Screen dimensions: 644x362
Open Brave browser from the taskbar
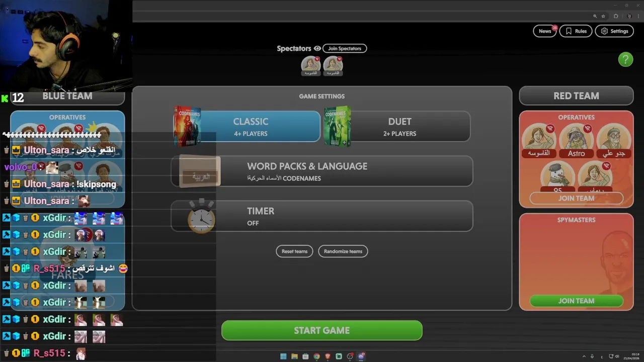328,356
